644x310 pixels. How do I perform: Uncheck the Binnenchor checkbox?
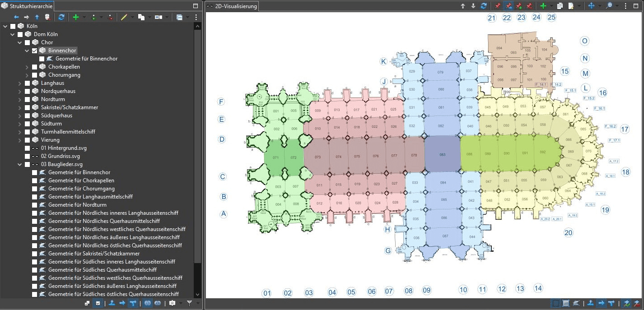pyautogui.click(x=35, y=51)
